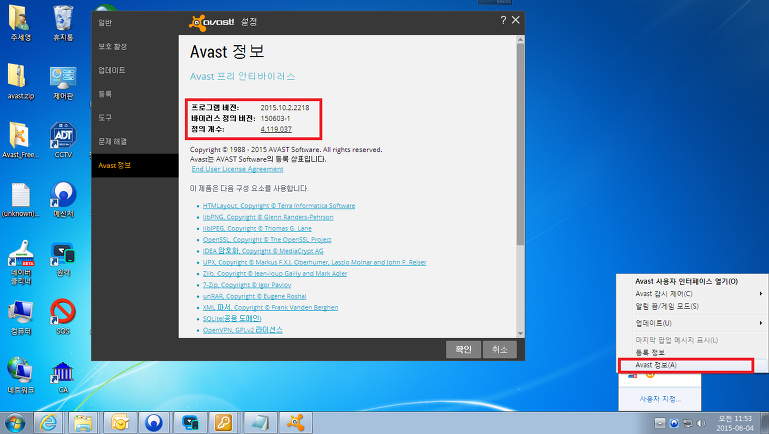Screen dimensions: 769x434
Task: Click the volume speaker tray icon
Action: (x=701, y=423)
